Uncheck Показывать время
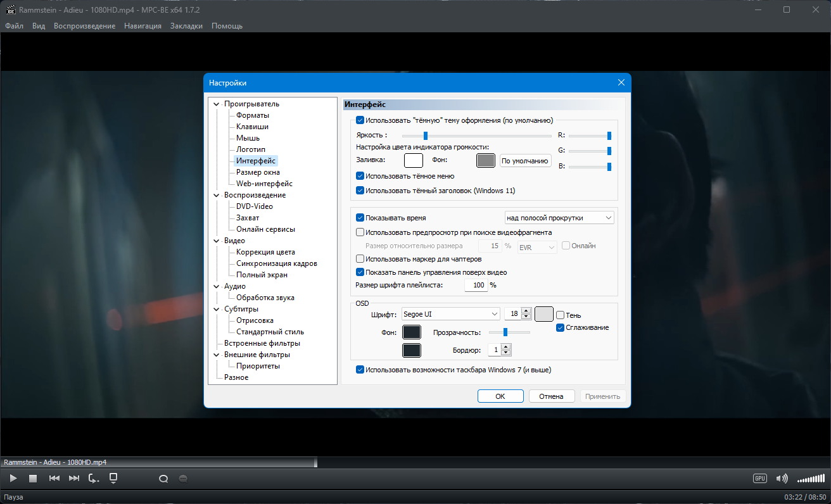This screenshot has height=504, width=831. pyautogui.click(x=360, y=218)
